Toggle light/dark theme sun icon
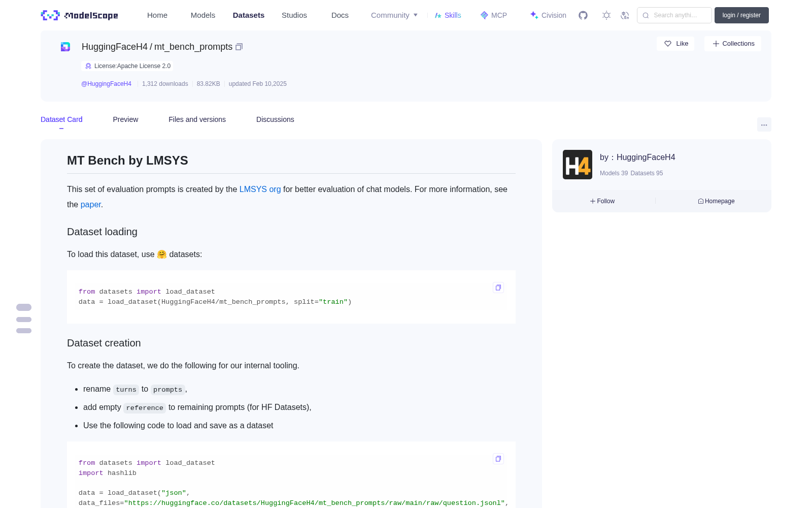 click(x=606, y=15)
